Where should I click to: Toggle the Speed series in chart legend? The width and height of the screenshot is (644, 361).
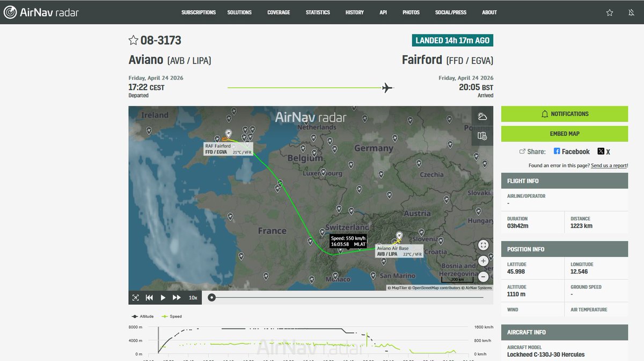172,316
